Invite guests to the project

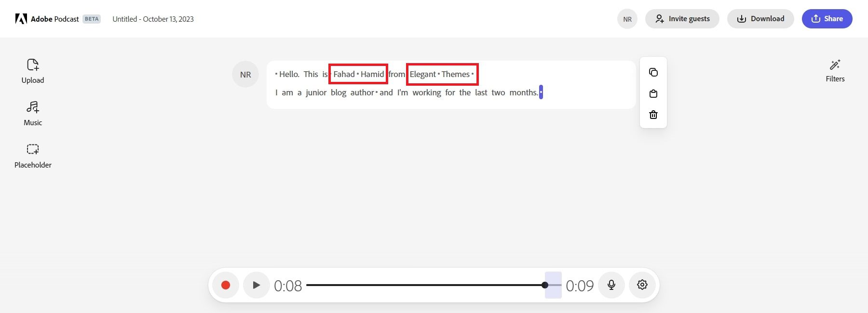coord(682,19)
